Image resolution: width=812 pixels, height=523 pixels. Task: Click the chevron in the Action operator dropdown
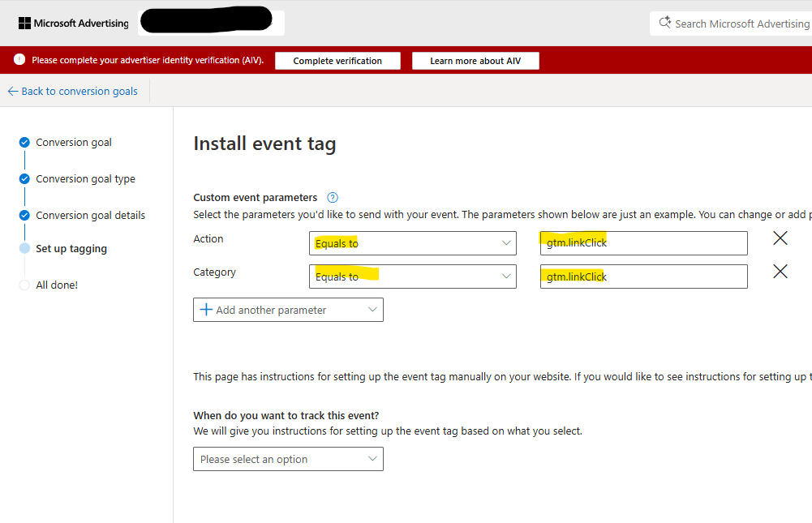click(x=506, y=243)
